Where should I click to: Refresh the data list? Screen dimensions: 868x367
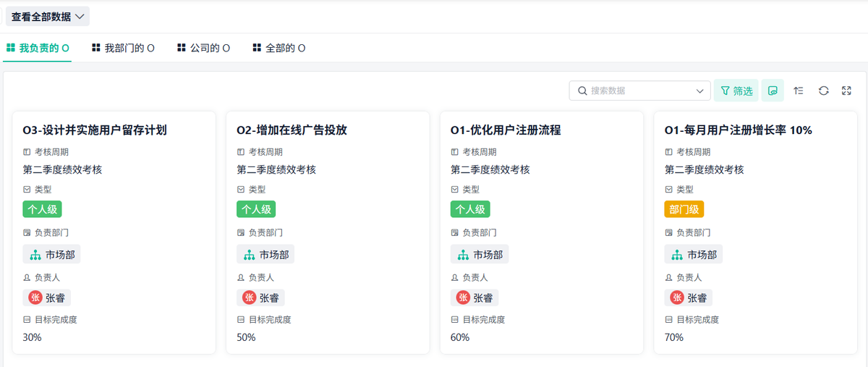pyautogui.click(x=823, y=90)
